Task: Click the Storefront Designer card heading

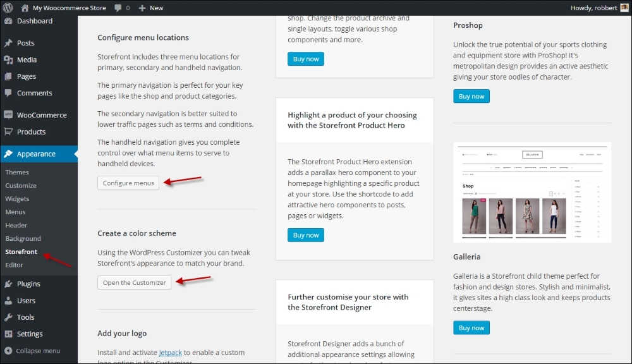Action: tap(348, 302)
